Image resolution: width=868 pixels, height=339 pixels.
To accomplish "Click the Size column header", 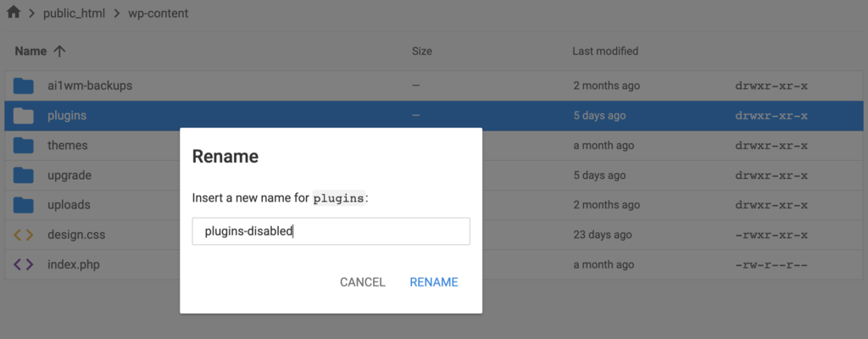I will point(421,51).
